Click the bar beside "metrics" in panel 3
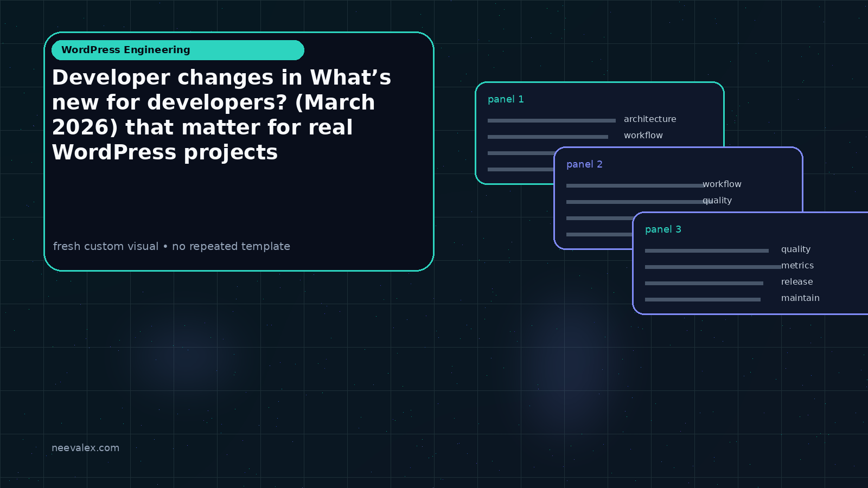The image size is (868, 488). click(713, 267)
